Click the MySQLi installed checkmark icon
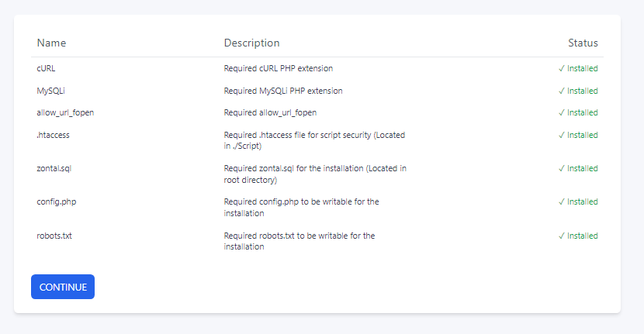This screenshot has width=644, height=334. (562, 91)
